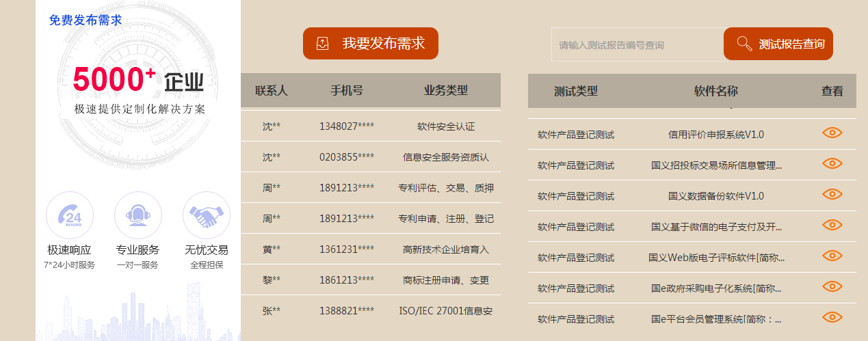This screenshot has width=868, height=341.
Task: Click the 我要发布需求 button
Action: click(370, 44)
